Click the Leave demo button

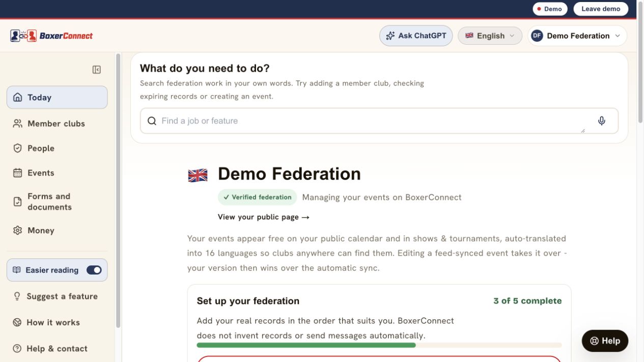pos(601,9)
